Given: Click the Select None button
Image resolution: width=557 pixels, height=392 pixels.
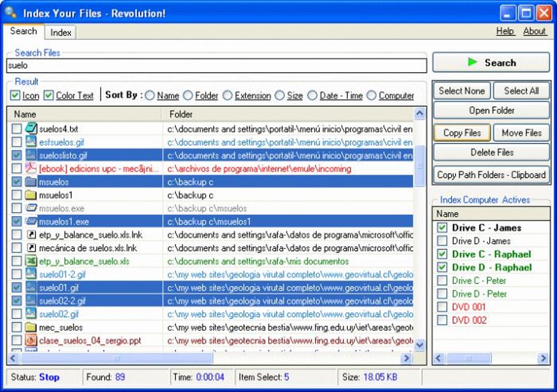Looking at the screenshot, I should tap(462, 91).
